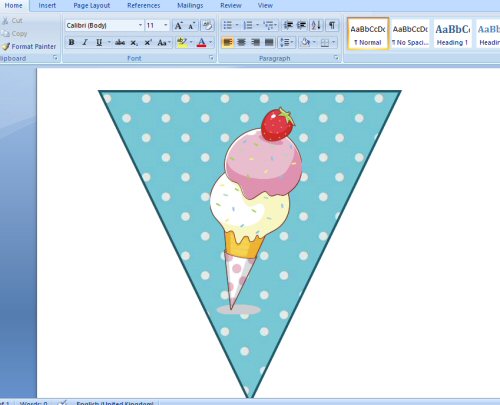Switch to the Page Layout tab
The height and width of the screenshot is (405, 500).
[x=92, y=5]
